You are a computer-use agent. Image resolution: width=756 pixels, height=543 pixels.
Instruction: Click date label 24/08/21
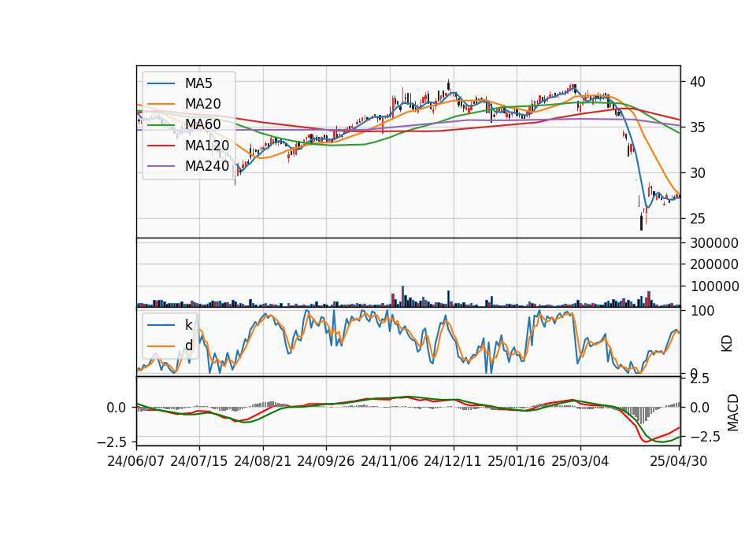click(x=263, y=461)
